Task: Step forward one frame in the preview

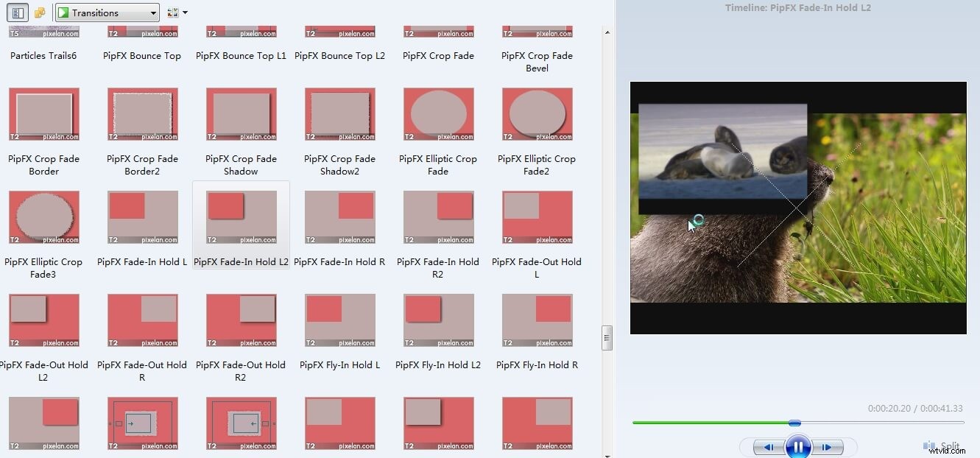Action: [827, 446]
